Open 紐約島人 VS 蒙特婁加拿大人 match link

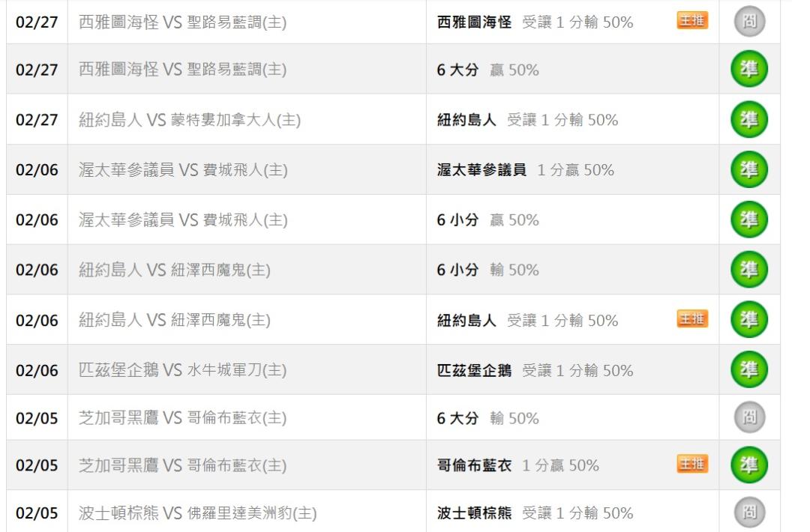coord(190,120)
